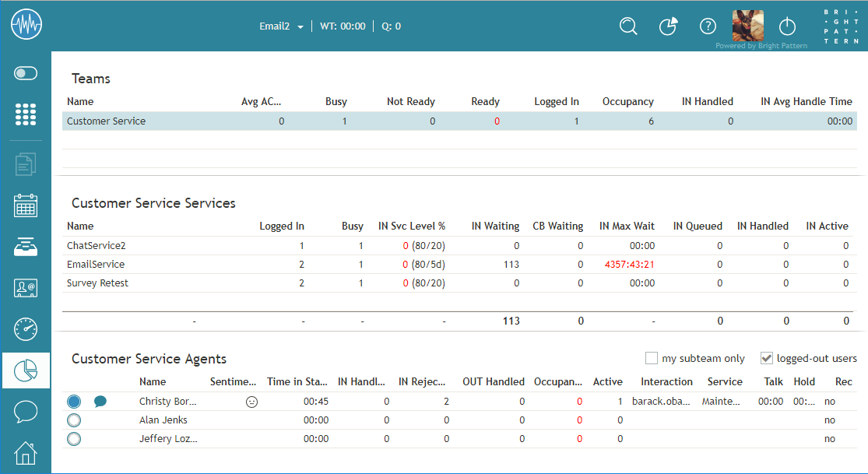Sort teams by IN Avg Handle Time header
Image resolution: width=868 pixels, height=474 pixels.
pos(806,101)
